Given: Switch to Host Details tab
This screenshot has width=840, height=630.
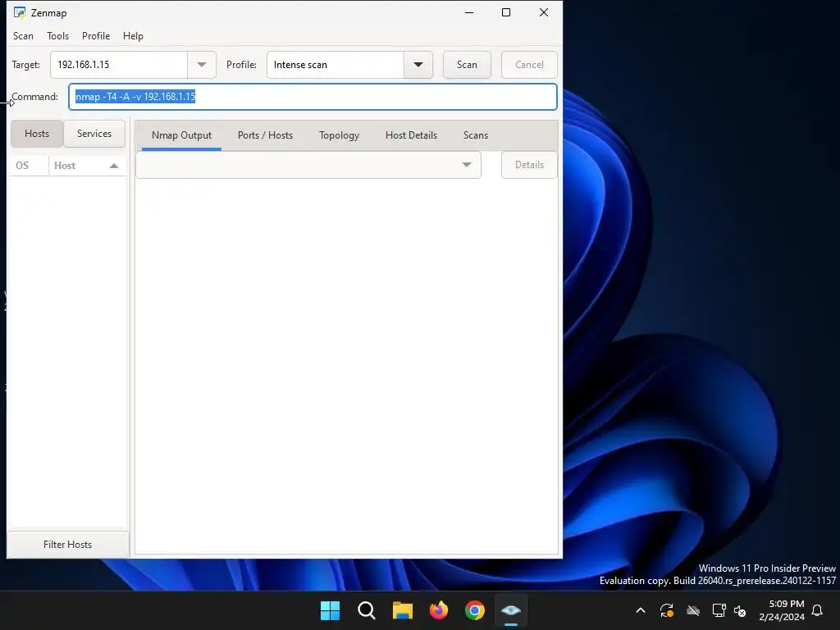Looking at the screenshot, I should (x=412, y=135).
